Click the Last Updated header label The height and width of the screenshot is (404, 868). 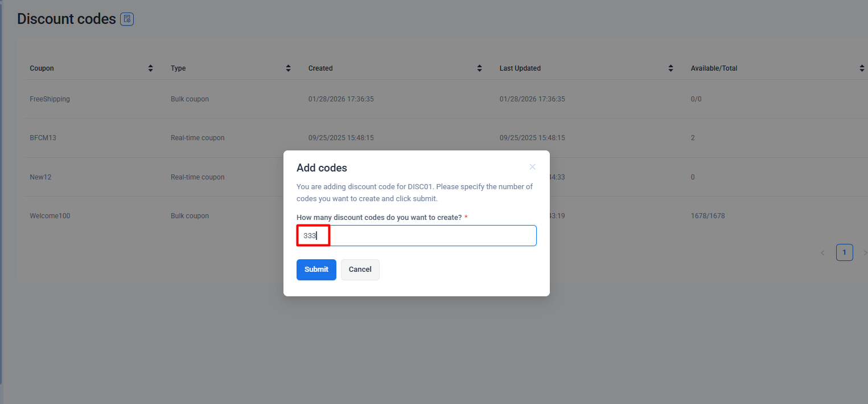pos(520,68)
